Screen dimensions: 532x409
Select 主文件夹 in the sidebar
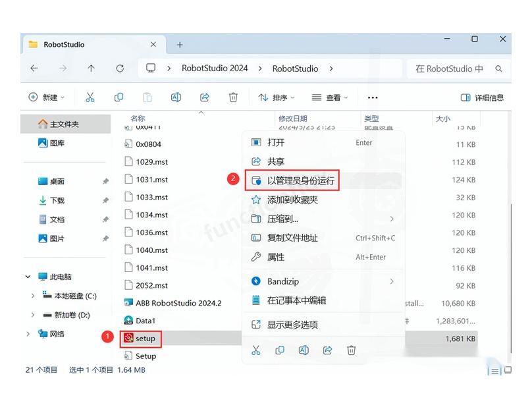(65, 124)
